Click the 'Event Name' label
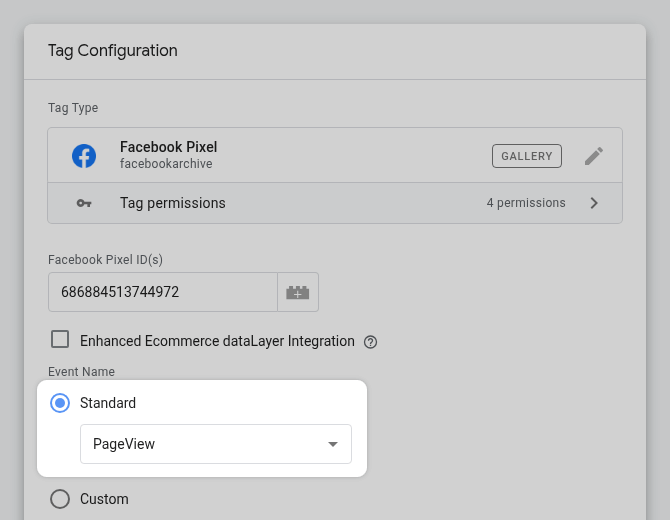Screen dimensions: 670x520 pos(81,372)
